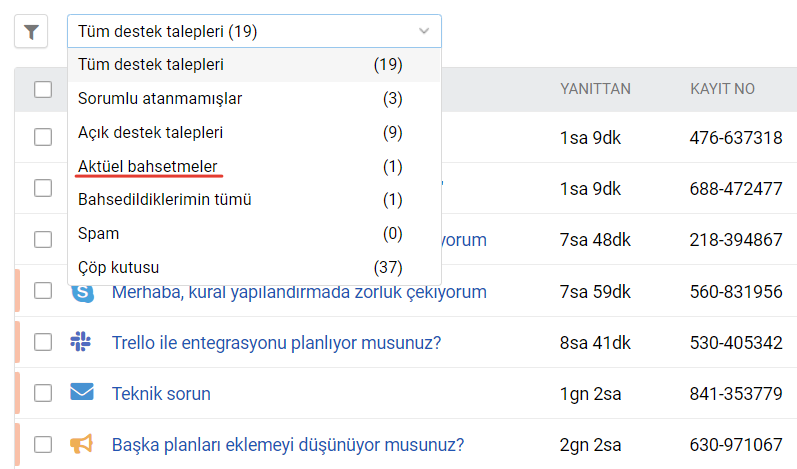Collapse the Tüm destek talepleri dropdown
Image resolution: width=797 pixels, height=469 pixels.
240,32
